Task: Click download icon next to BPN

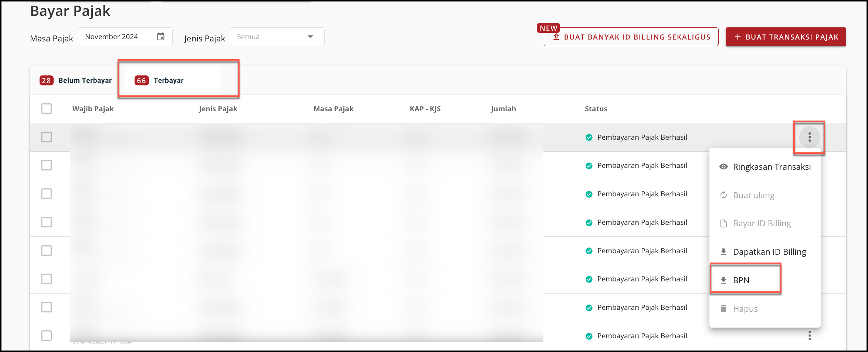Action: pyautogui.click(x=723, y=280)
